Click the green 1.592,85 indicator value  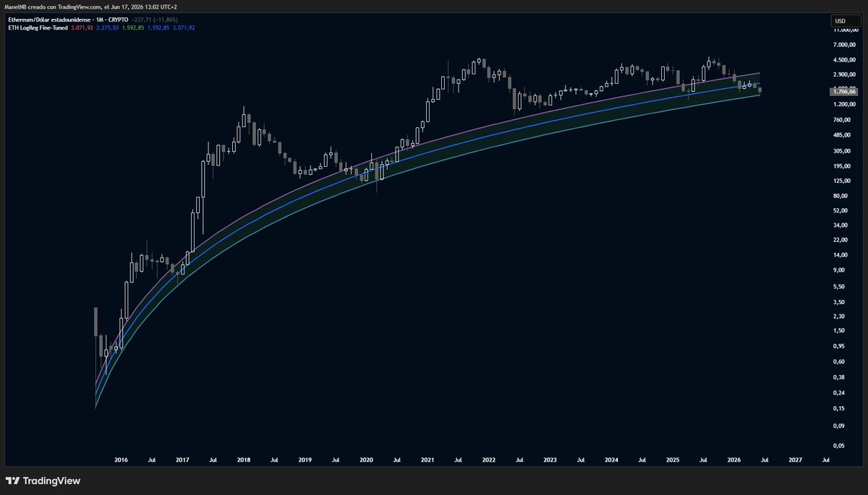[x=133, y=27]
